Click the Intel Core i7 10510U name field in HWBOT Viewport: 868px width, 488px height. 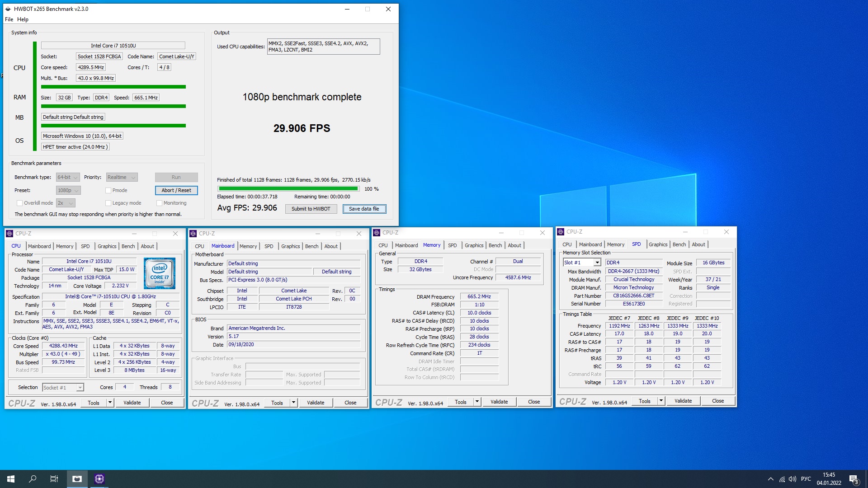[113, 46]
